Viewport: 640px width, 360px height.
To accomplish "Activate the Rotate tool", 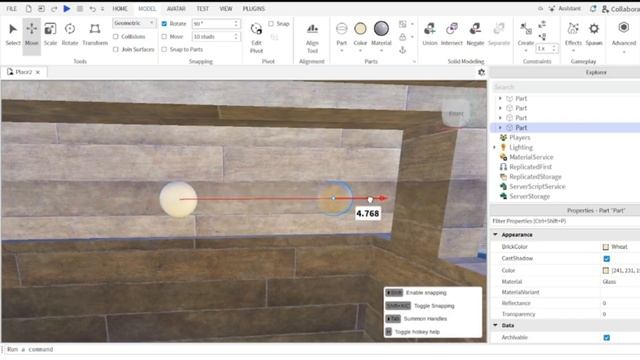I will coord(70,34).
